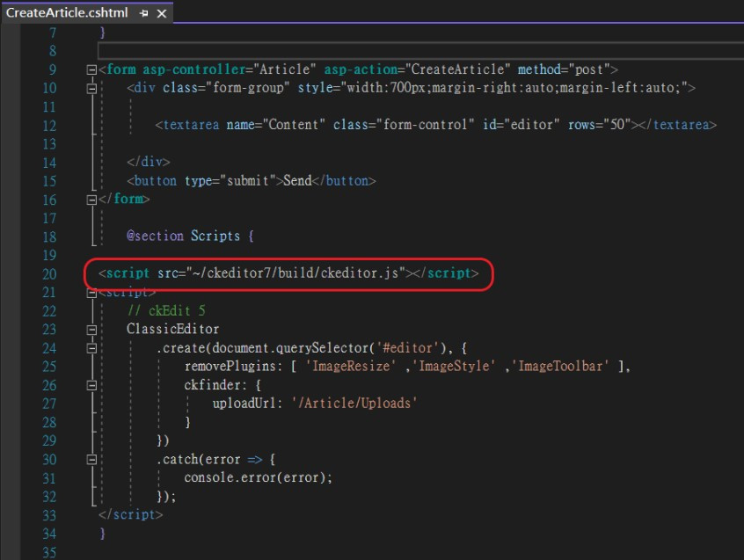The height and width of the screenshot is (560, 744).
Task: Click the uploadUrl property
Action: click(244, 404)
